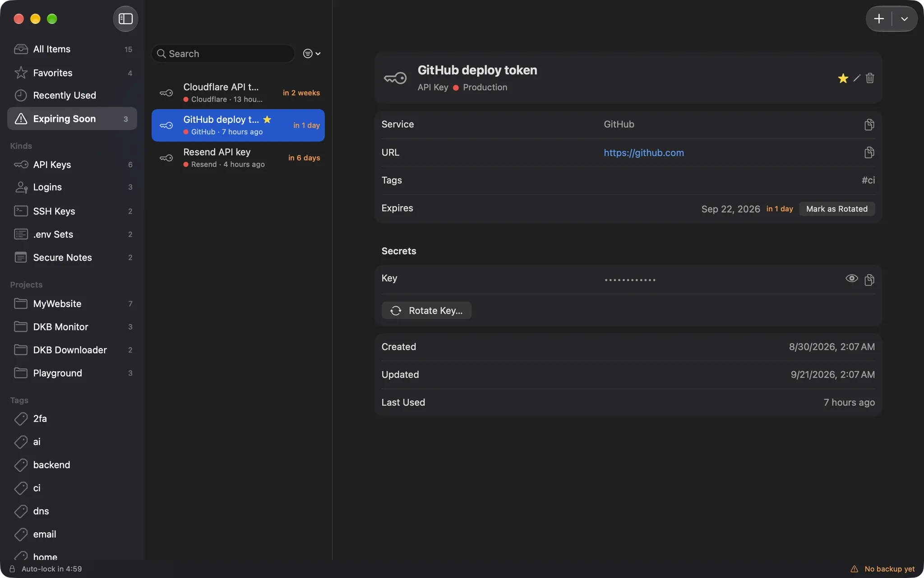Click the Rotate Key... button
The width and height of the screenshot is (924, 578).
point(426,311)
